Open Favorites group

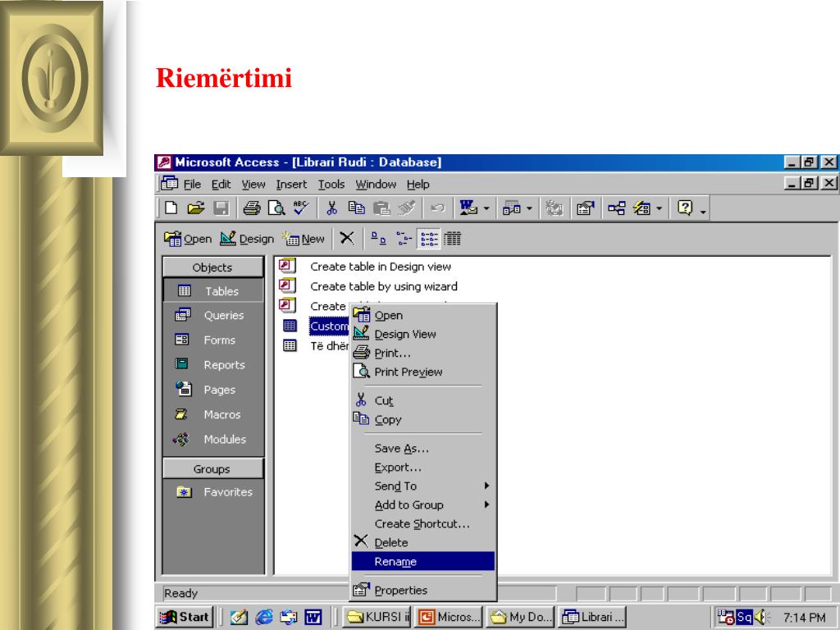point(212,492)
